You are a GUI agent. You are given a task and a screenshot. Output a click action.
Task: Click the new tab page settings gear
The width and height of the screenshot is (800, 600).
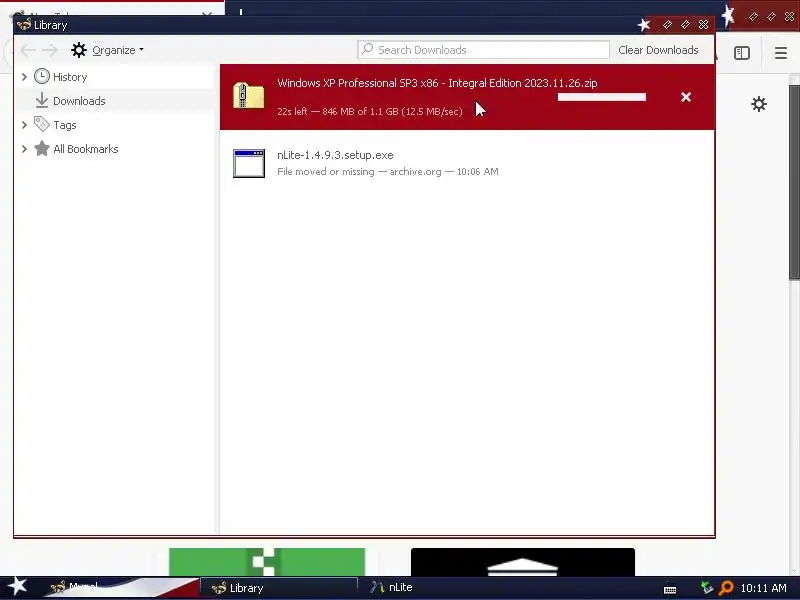(759, 104)
